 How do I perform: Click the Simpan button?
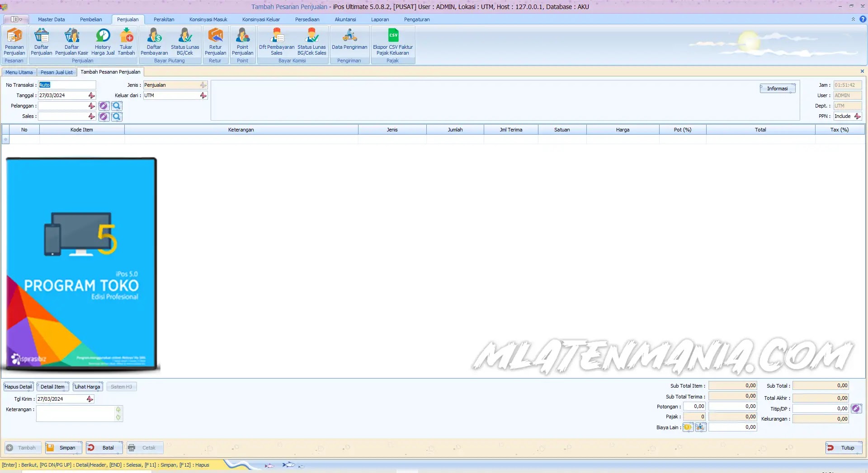point(63,448)
